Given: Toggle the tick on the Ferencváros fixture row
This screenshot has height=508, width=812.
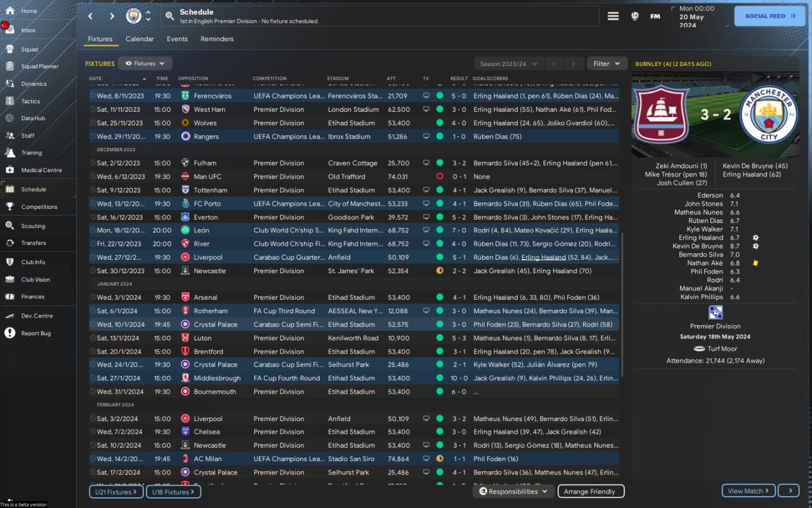Looking at the screenshot, I should coord(93,96).
